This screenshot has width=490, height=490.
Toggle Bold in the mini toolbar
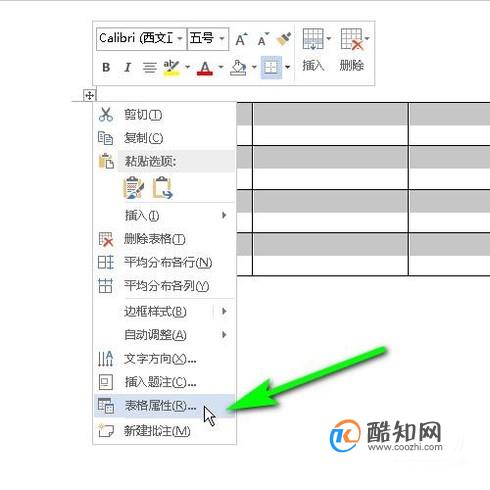[106, 67]
